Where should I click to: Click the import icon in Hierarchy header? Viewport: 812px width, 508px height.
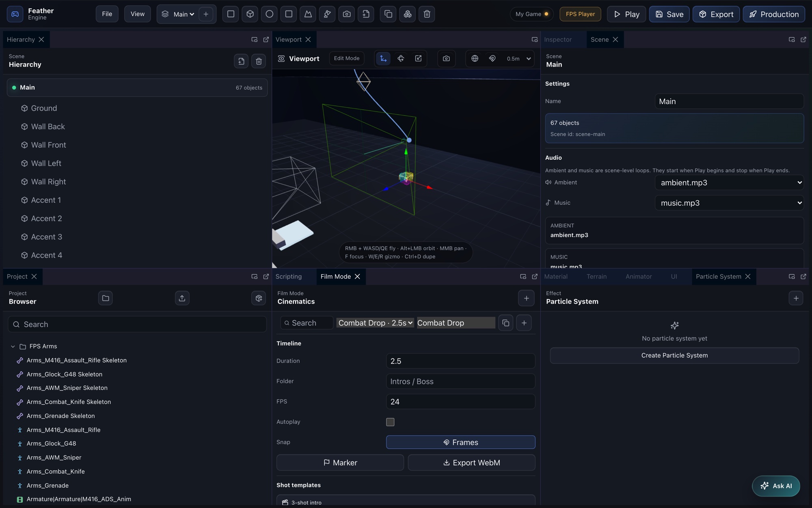pos(241,61)
